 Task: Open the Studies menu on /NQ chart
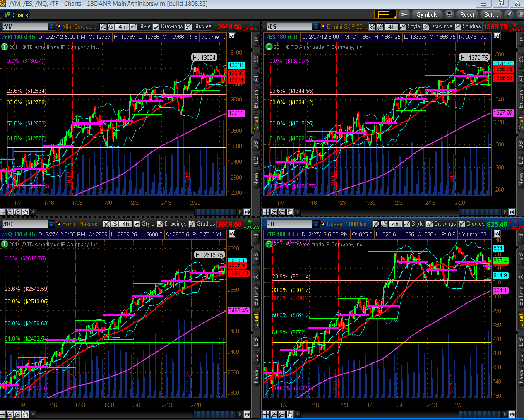click(x=202, y=224)
